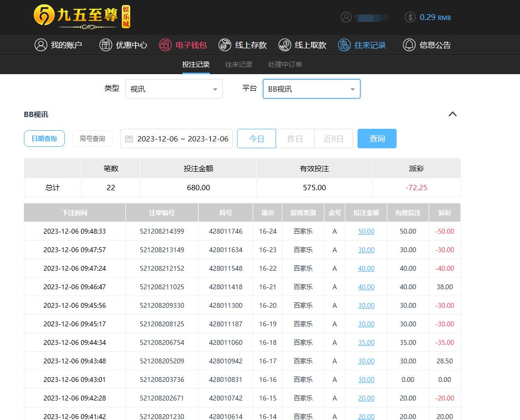Click the 我的账户 user icon
Image resolution: width=520 pixels, height=420 pixels.
tap(40, 45)
